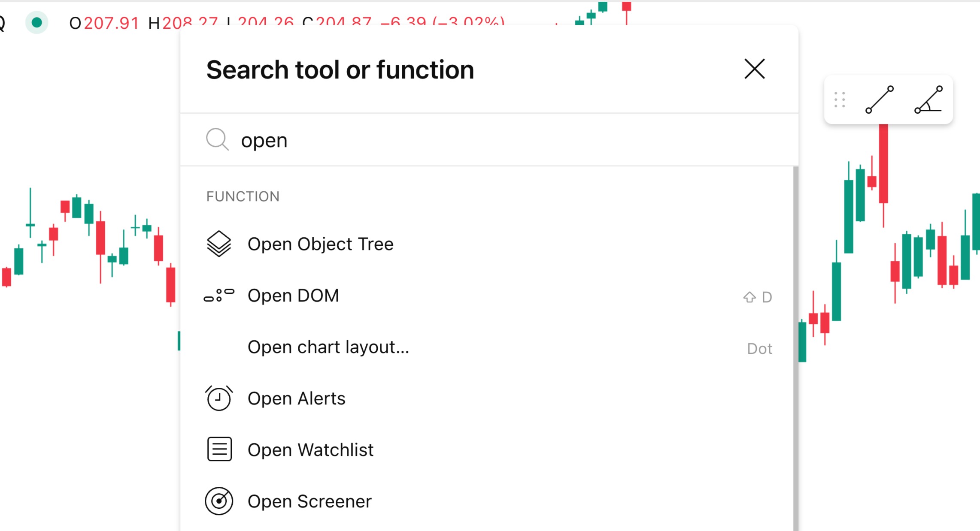
Task: Select the Trend Line tool in floating toolbar
Action: click(880, 100)
